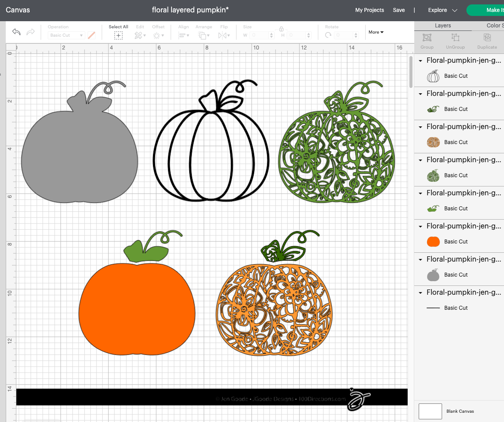Click the Blank Canvas color swatch
Screen dimensions: 504x422
pyautogui.click(x=430, y=411)
